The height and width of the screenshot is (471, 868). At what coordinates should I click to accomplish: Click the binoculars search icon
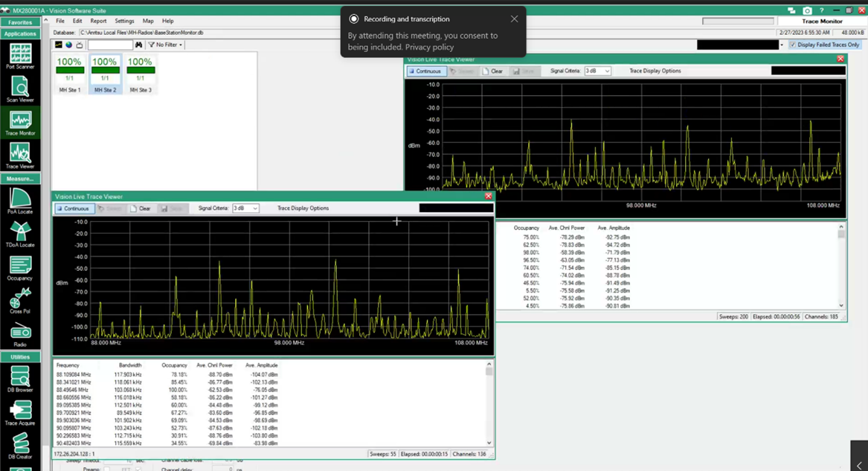point(138,45)
